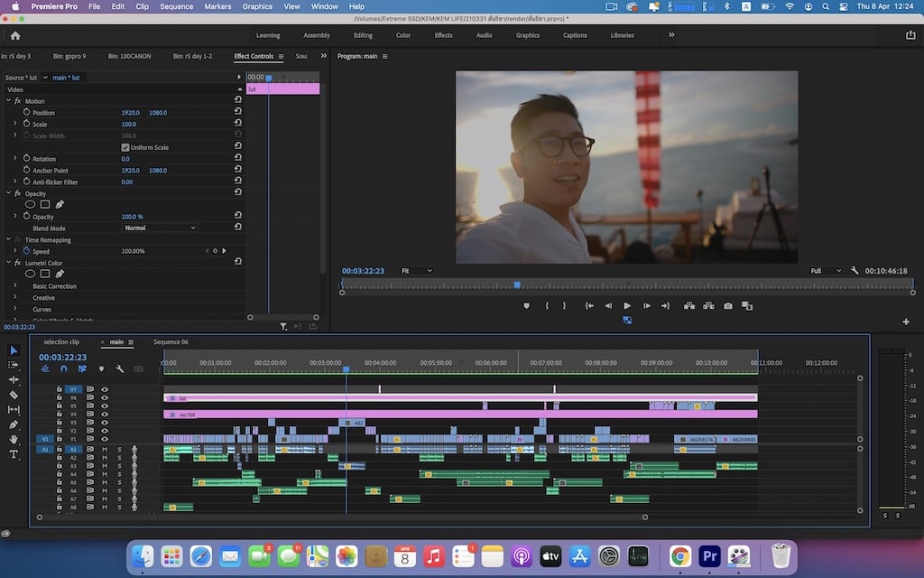
Task: Click program monitor playhead marker
Action: pos(517,284)
